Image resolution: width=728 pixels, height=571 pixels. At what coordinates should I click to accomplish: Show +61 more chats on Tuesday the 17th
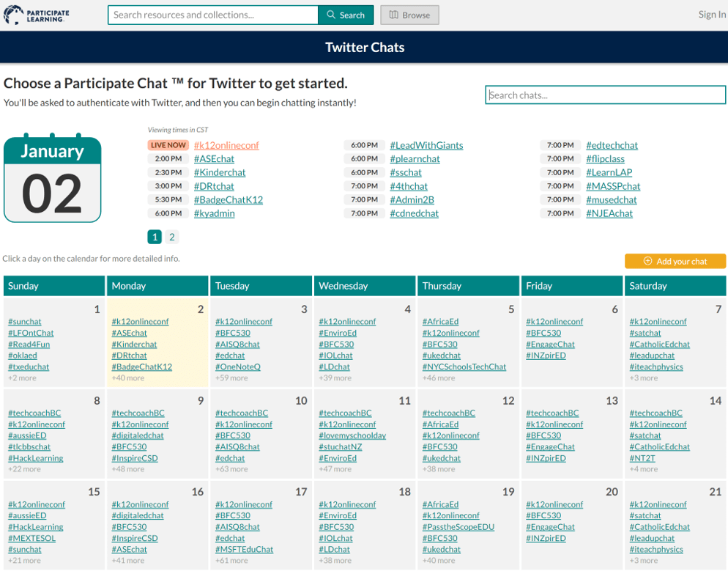231,561
